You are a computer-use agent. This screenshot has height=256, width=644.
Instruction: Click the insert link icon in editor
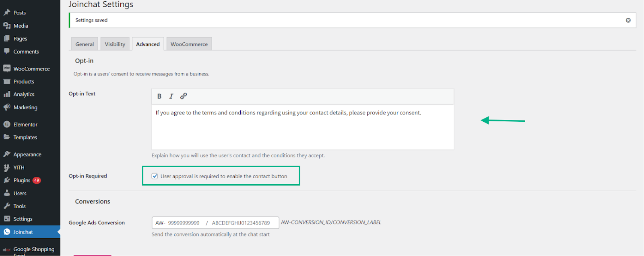click(x=184, y=96)
